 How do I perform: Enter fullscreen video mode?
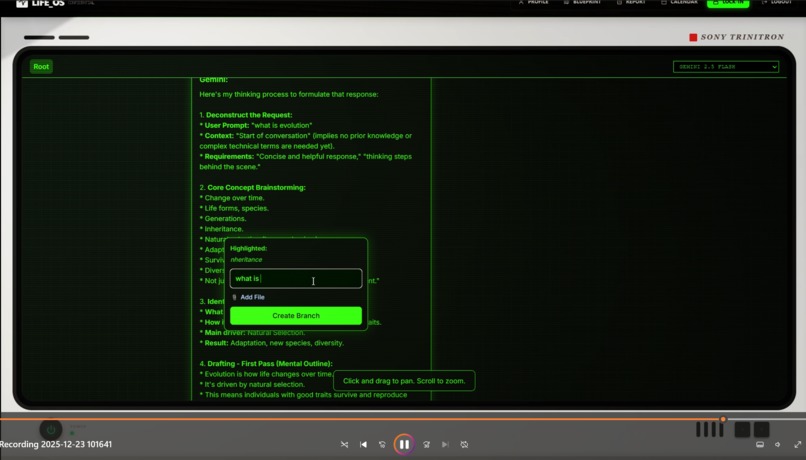tap(797, 445)
